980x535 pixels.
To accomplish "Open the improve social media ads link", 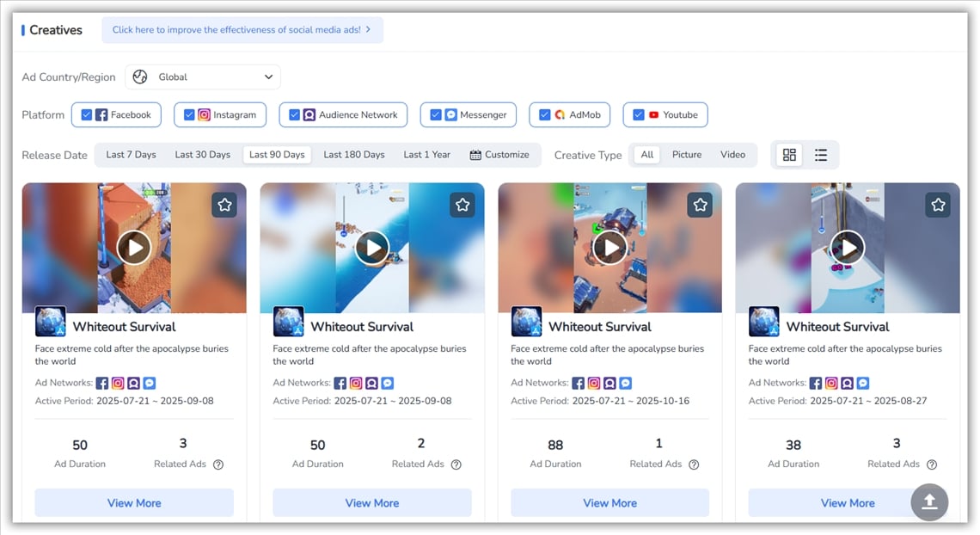I will click(242, 29).
